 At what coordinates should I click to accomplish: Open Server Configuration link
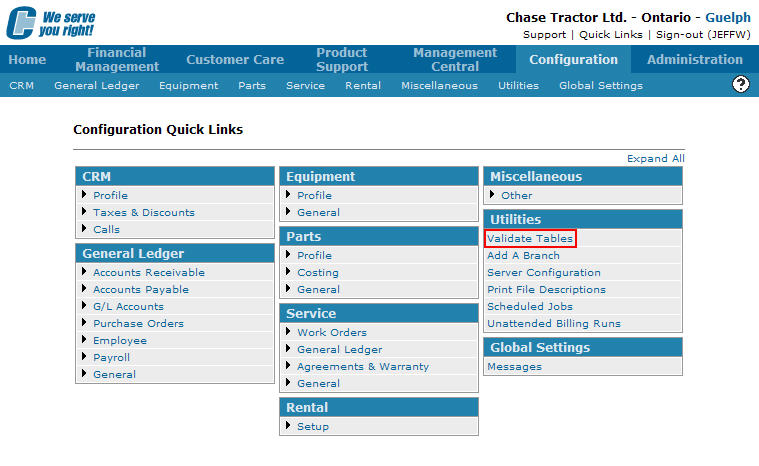544,272
